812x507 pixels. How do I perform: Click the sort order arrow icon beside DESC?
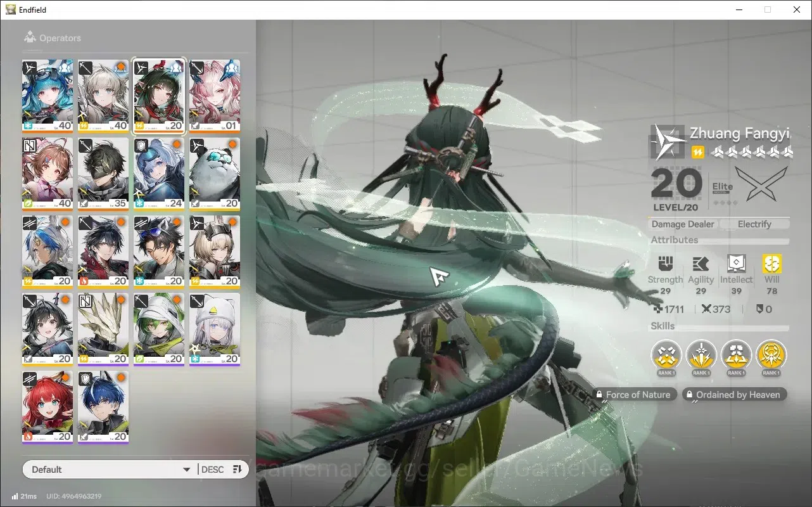click(238, 470)
